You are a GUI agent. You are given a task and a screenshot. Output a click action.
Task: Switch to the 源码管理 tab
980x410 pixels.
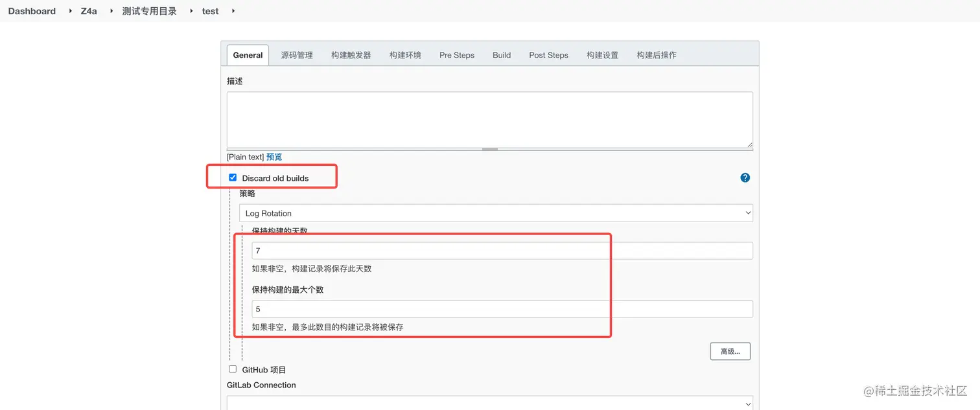point(297,55)
